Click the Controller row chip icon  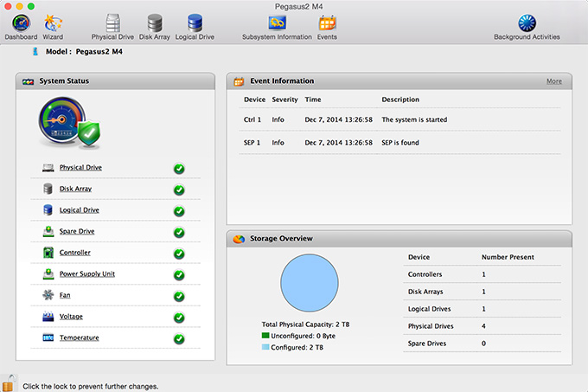point(48,253)
